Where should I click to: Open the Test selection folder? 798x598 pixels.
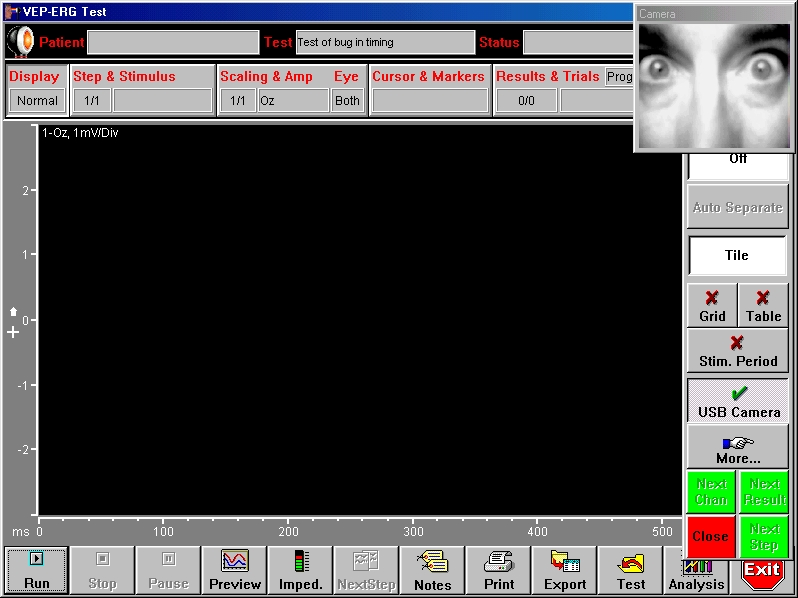coord(631,570)
